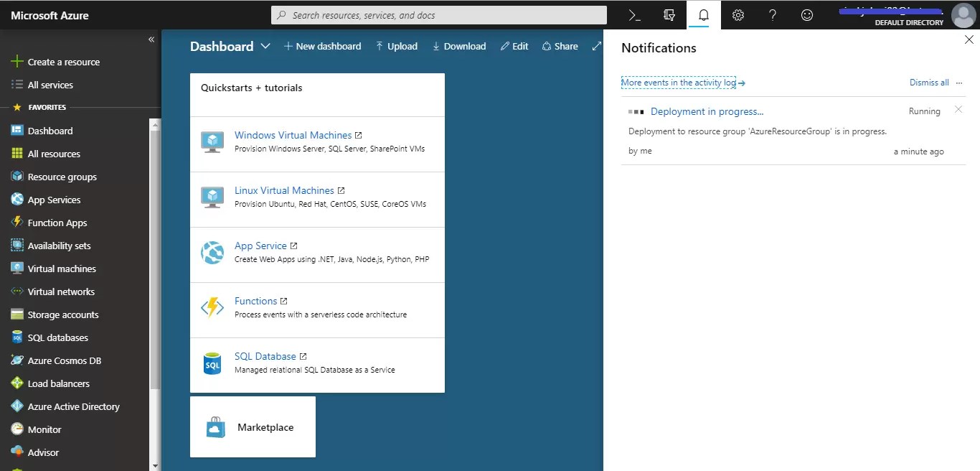This screenshot has height=471, width=980.
Task: Click the Azure Cosmos DB icon
Action: [x=17, y=360]
